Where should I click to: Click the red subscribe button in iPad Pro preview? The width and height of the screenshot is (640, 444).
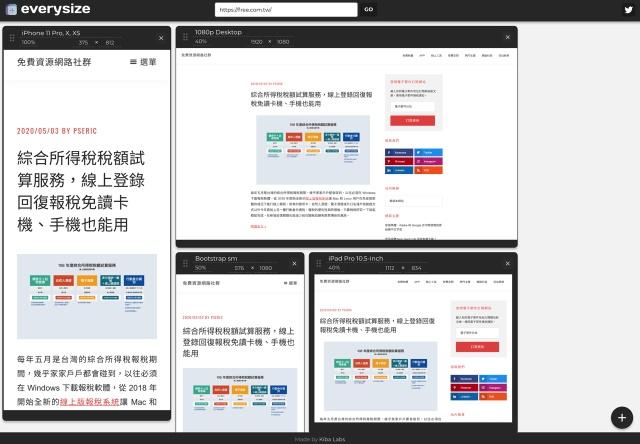pyautogui.click(x=478, y=346)
